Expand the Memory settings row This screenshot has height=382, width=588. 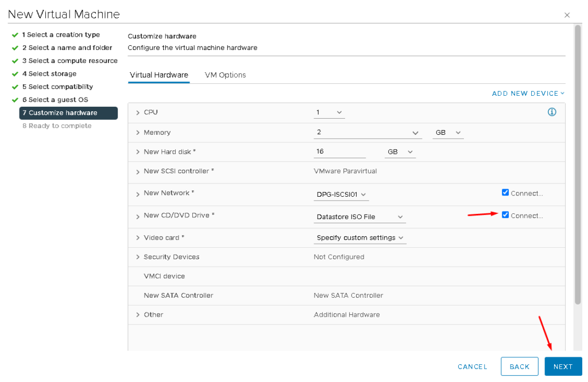138,133
